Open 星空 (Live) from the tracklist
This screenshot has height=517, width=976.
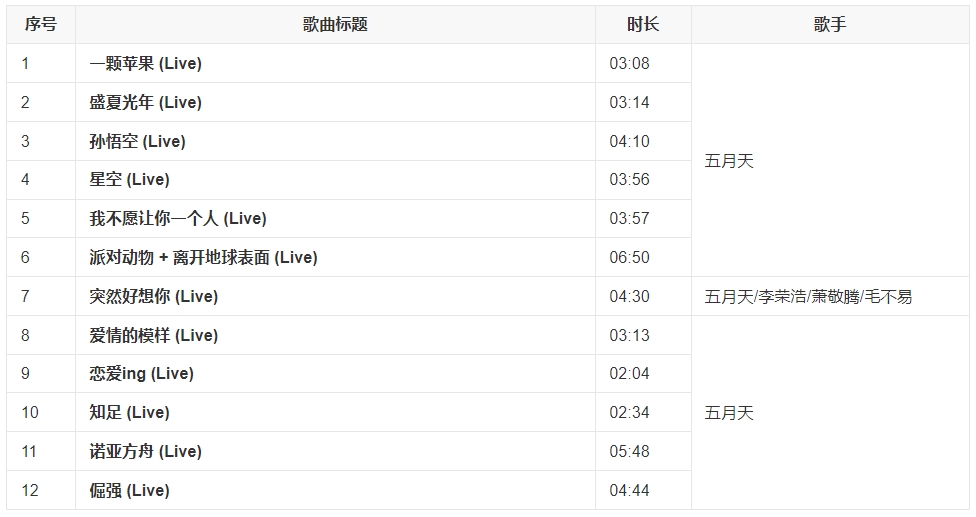[x=129, y=180]
